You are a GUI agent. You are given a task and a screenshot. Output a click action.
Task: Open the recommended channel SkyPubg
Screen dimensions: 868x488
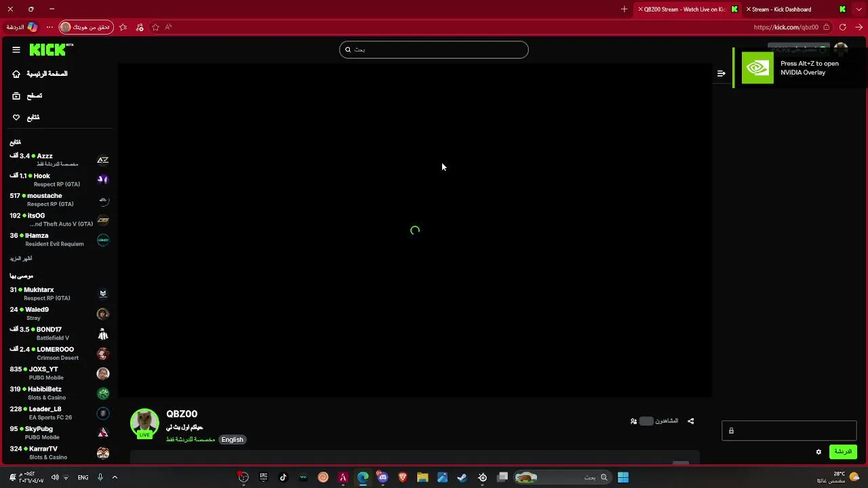[x=60, y=432]
